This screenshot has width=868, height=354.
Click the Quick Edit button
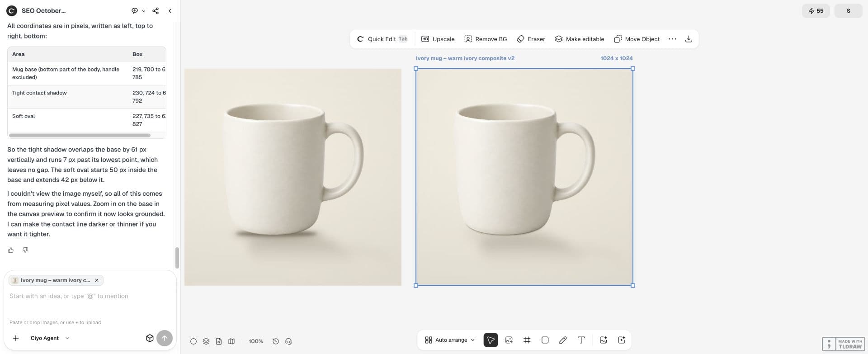click(382, 39)
